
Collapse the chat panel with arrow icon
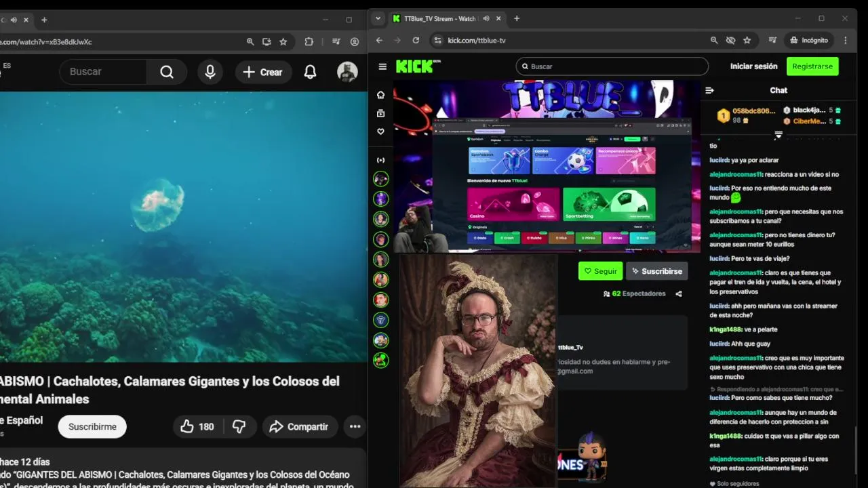(709, 90)
